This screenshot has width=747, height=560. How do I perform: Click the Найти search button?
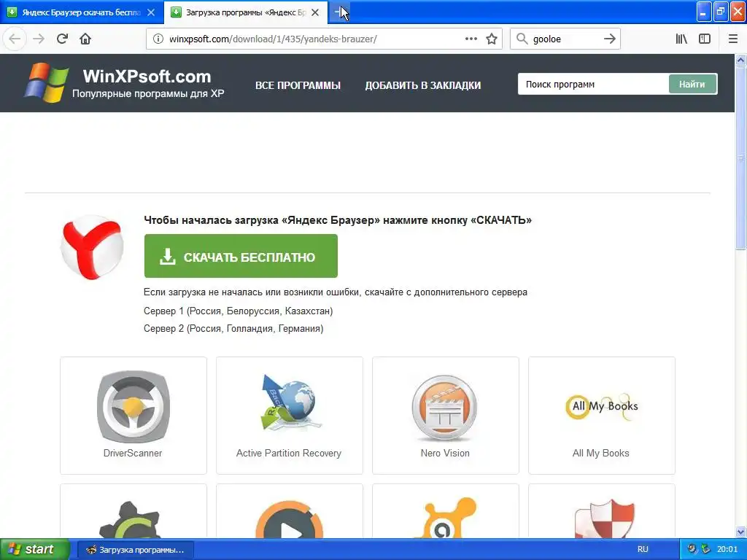692,85
